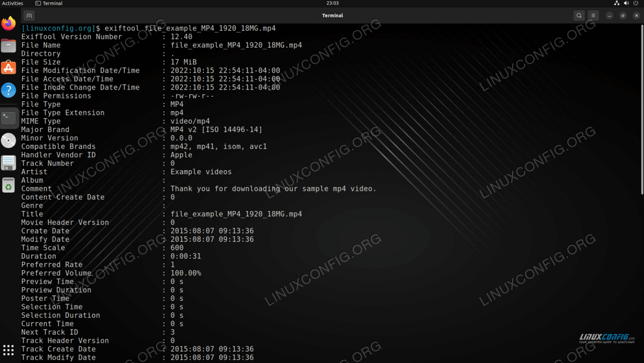Open the Activities overview
The image size is (644, 363).
point(12,3)
